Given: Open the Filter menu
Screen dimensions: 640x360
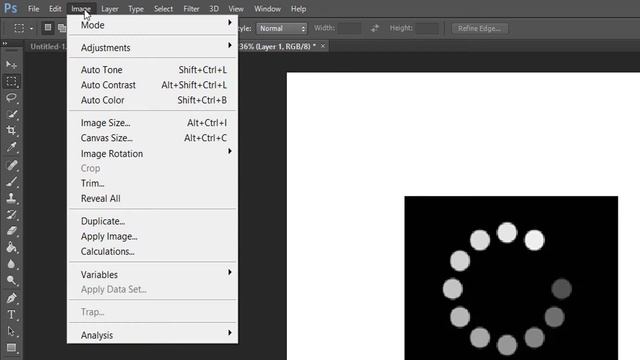Looking at the screenshot, I should (191, 9).
